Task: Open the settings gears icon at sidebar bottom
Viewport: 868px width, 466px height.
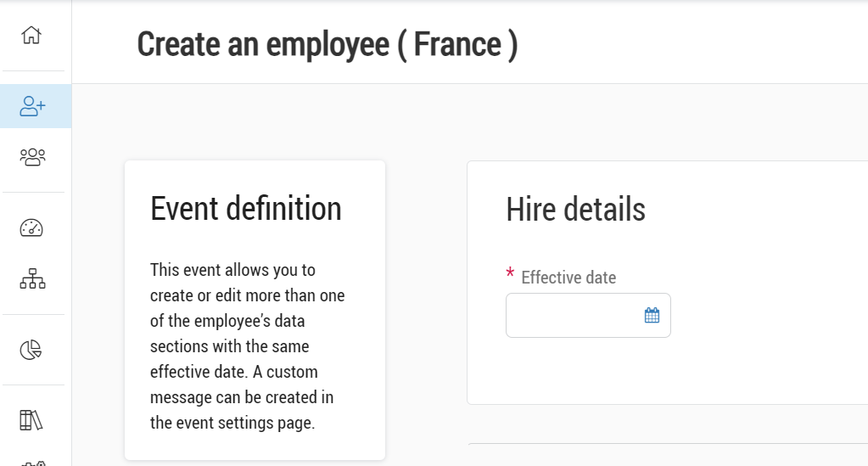Action: 32,462
